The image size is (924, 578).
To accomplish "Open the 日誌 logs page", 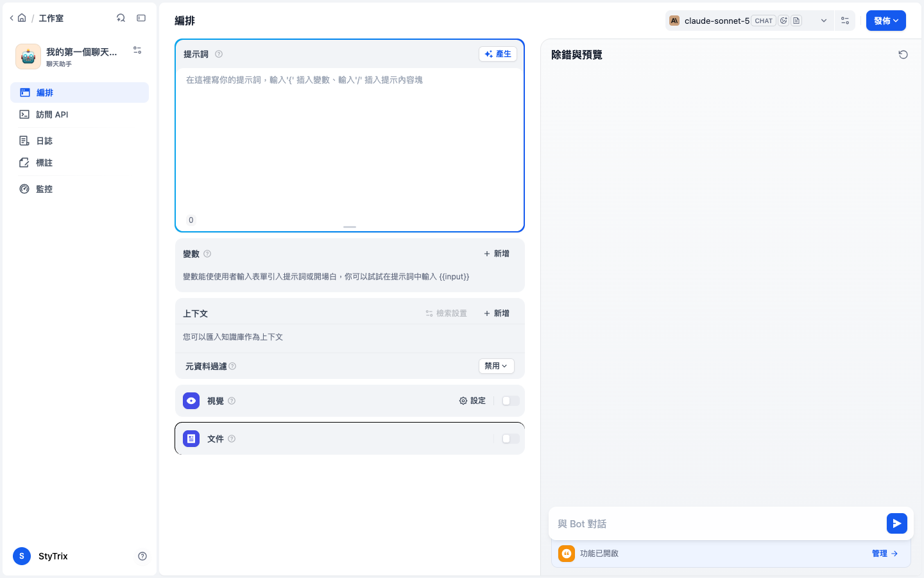I will tap(80, 141).
